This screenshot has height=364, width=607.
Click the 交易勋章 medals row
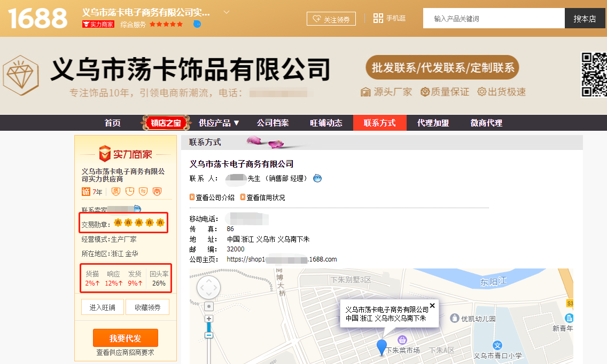[x=123, y=223]
